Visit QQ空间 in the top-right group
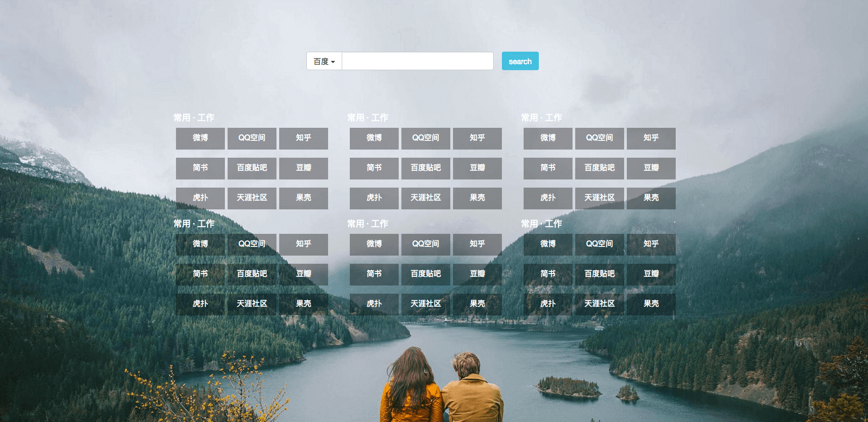The width and height of the screenshot is (868, 422). [600, 139]
